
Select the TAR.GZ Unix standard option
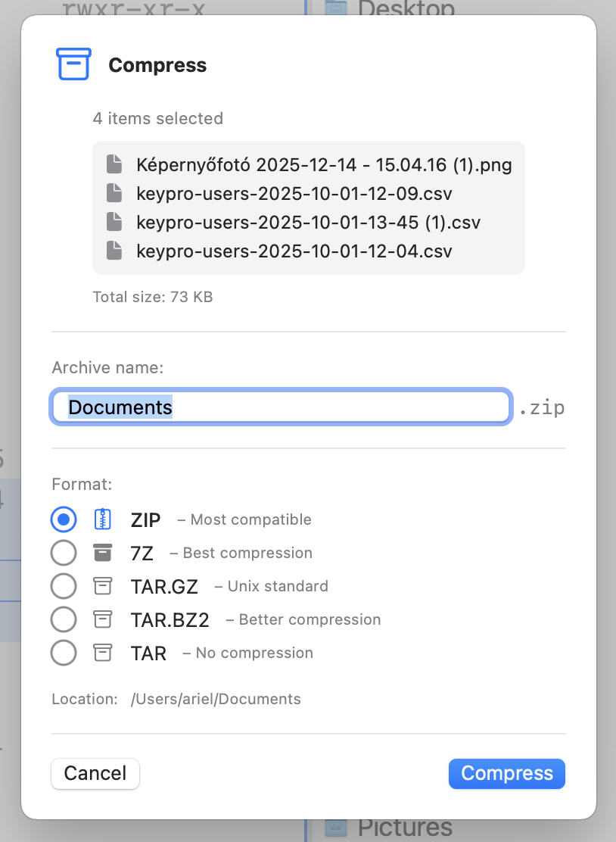pyautogui.click(x=64, y=586)
